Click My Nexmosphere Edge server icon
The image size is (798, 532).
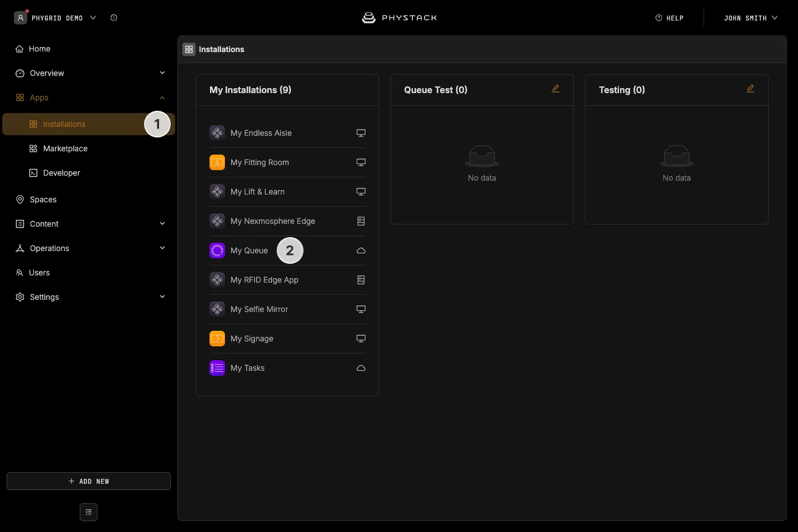point(361,221)
